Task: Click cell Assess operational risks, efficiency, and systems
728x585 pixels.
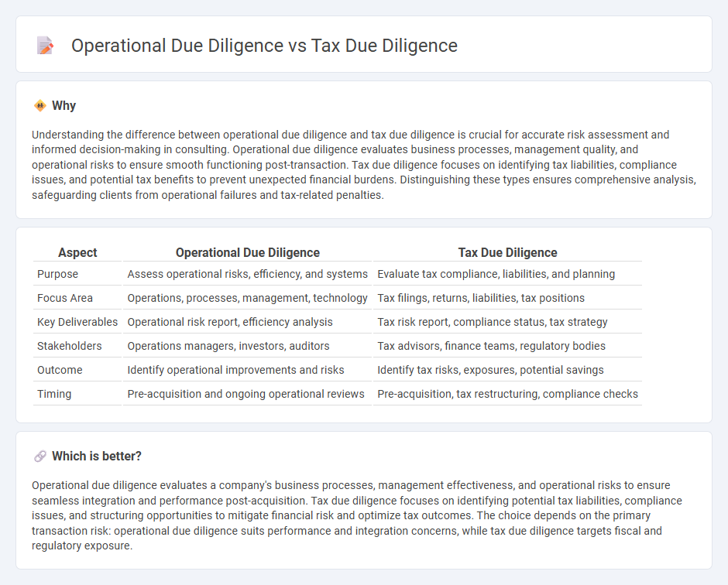Action: pos(248,274)
